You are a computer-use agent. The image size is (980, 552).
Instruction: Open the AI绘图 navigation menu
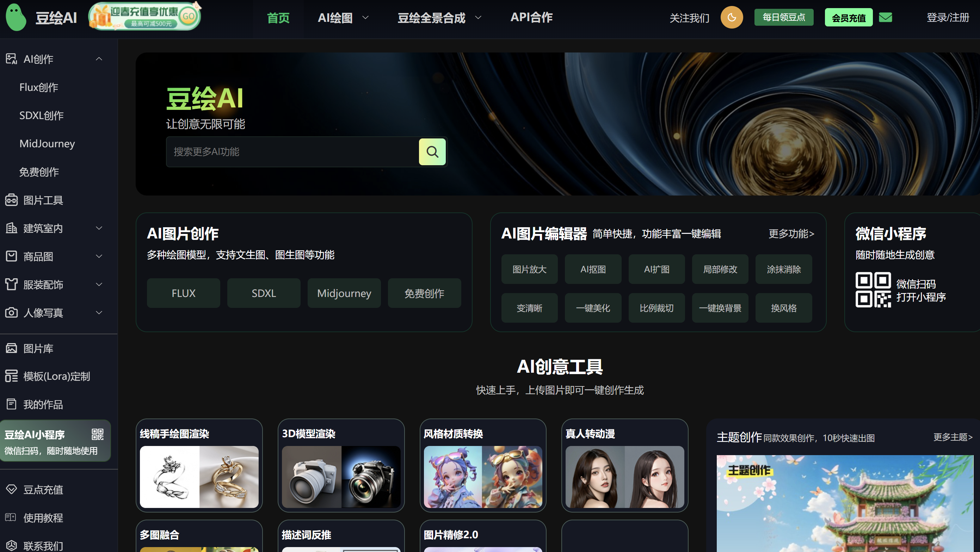coord(335,18)
